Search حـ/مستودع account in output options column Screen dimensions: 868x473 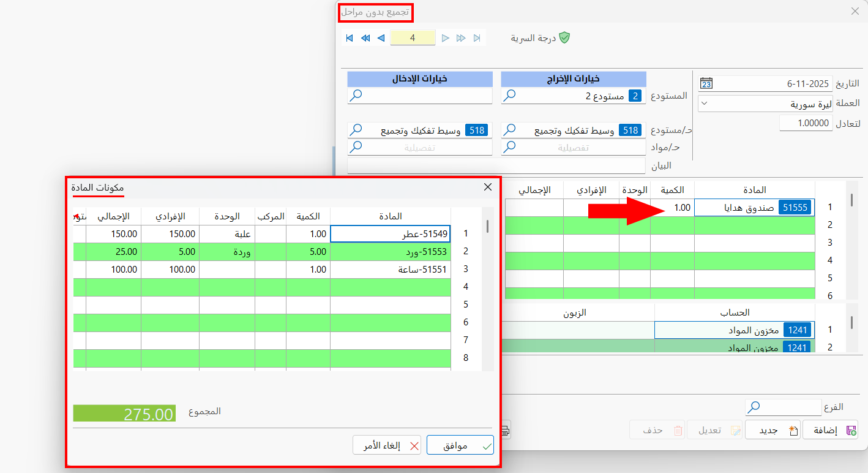[509, 130]
